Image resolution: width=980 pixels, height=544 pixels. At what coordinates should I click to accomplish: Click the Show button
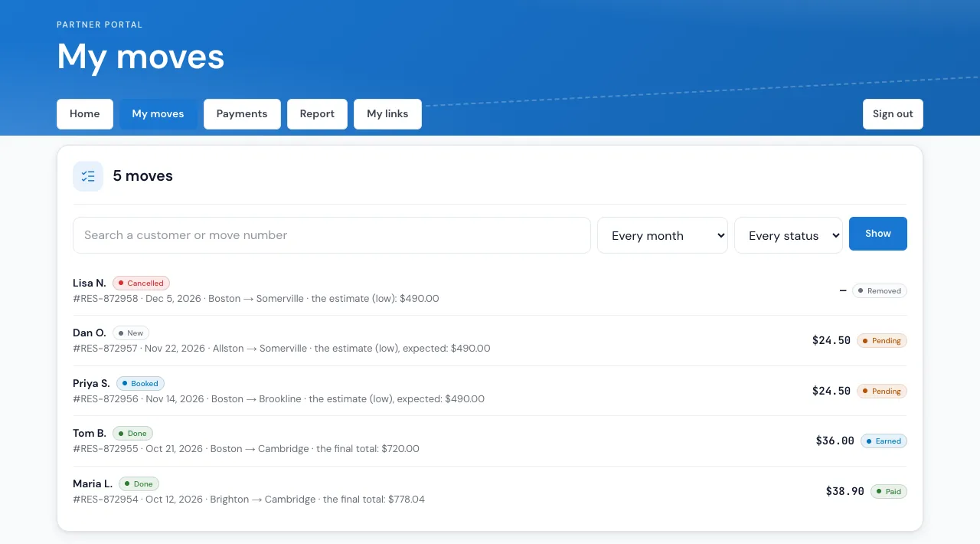tap(878, 234)
